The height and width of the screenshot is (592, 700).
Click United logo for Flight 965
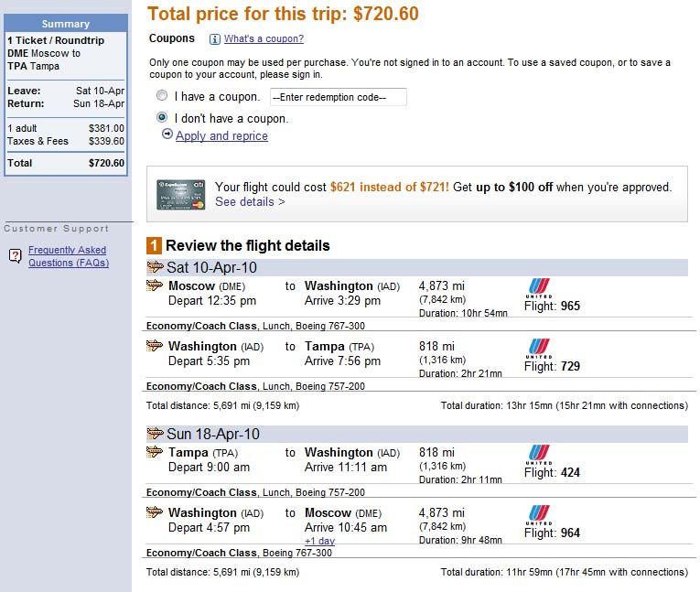click(539, 288)
